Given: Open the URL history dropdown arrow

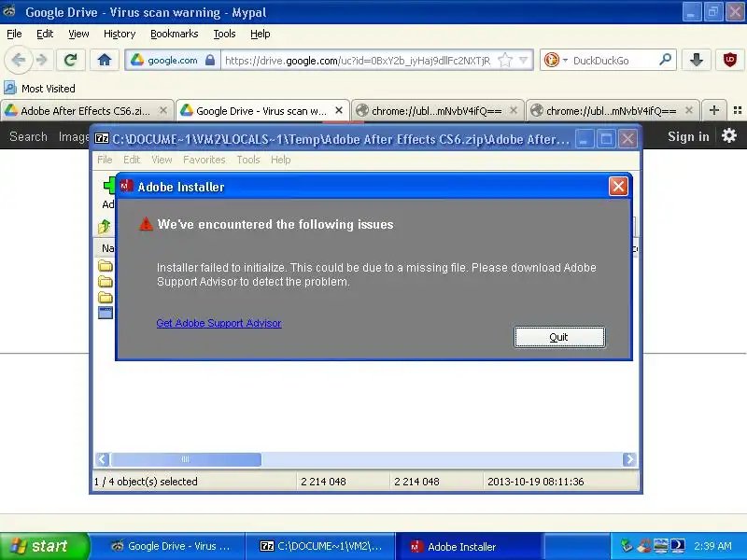Looking at the screenshot, I should click(x=524, y=60).
